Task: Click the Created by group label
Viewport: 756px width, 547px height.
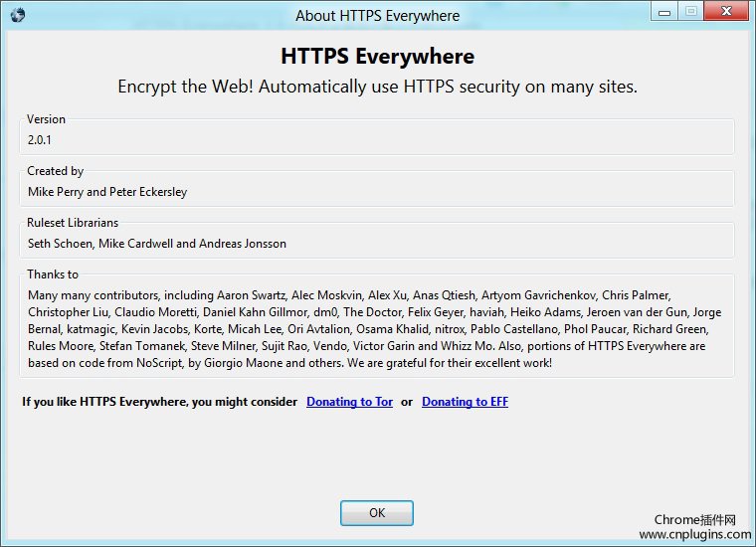Action: point(55,171)
